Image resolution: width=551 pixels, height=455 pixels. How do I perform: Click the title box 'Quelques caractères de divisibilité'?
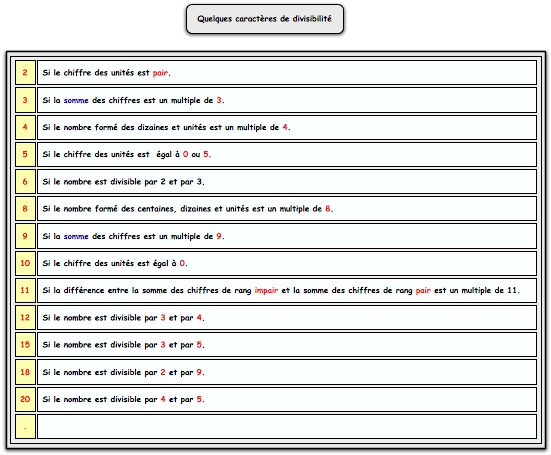coord(265,19)
